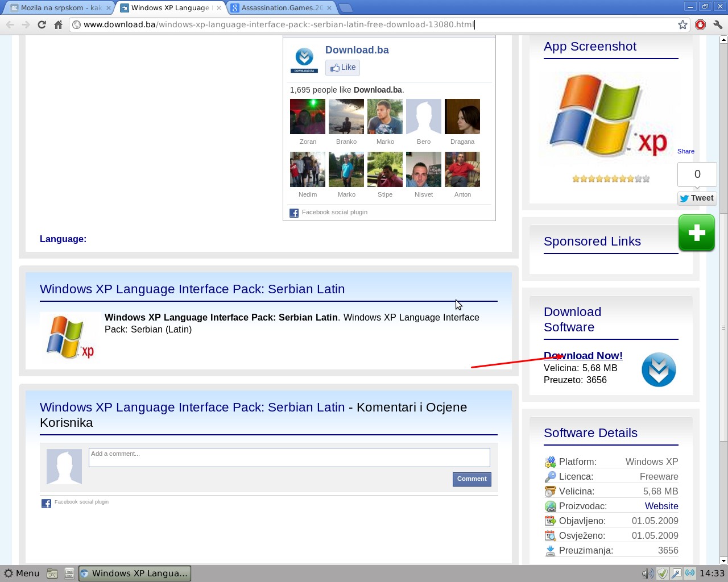Click the Download.ba logo in Facebook box
This screenshot has height=582, width=728.
coord(304,60)
